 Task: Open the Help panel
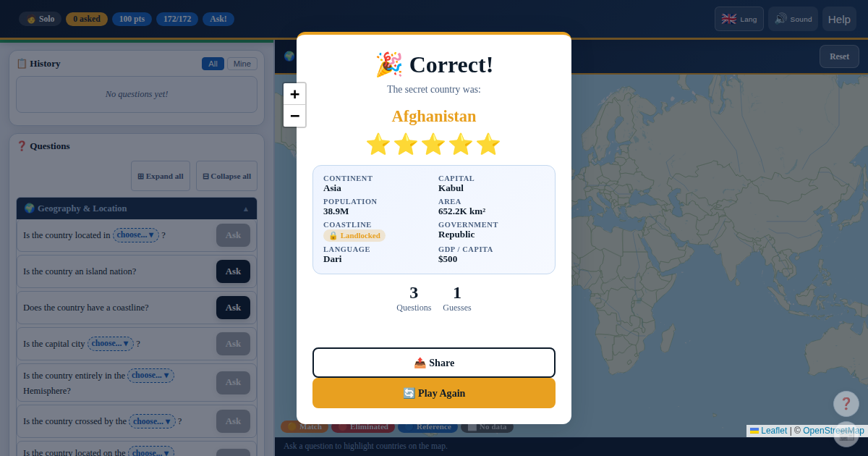pyautogui.click(x=839, y=19)
